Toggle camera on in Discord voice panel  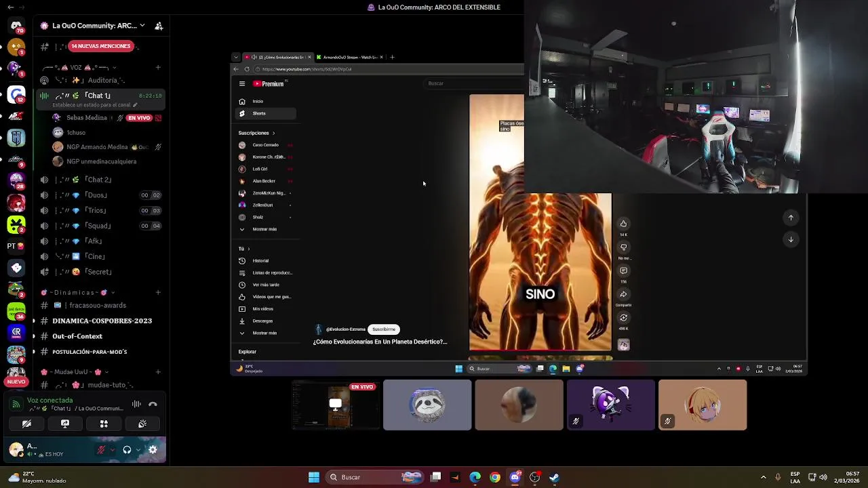26,424
